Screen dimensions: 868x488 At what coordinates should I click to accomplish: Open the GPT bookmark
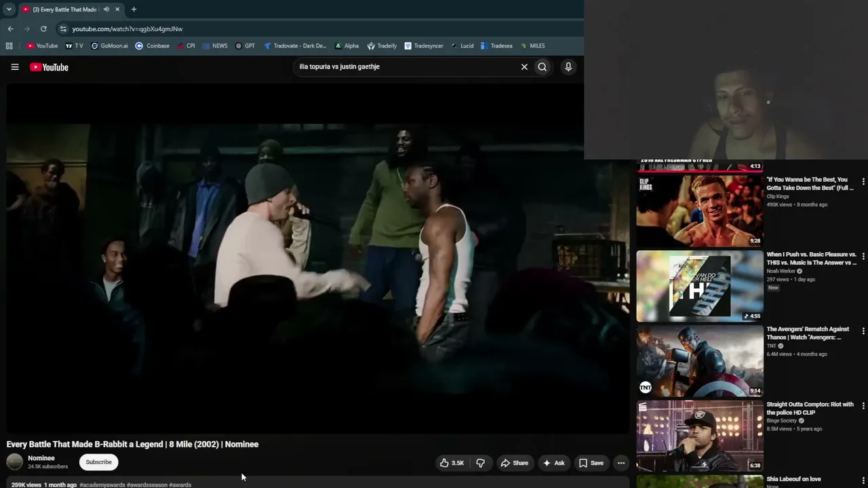245,46
